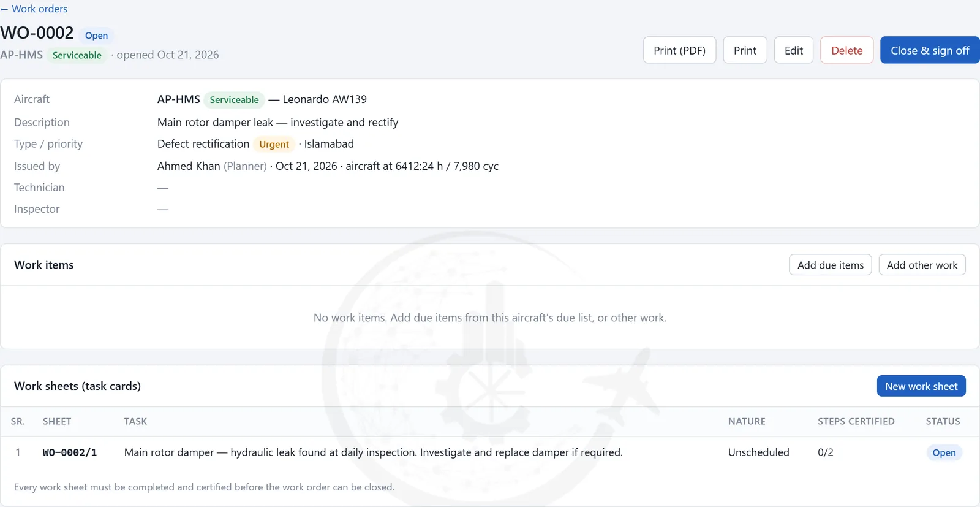Click Add due items button
980x507 pixels.
tap(830, 265)
